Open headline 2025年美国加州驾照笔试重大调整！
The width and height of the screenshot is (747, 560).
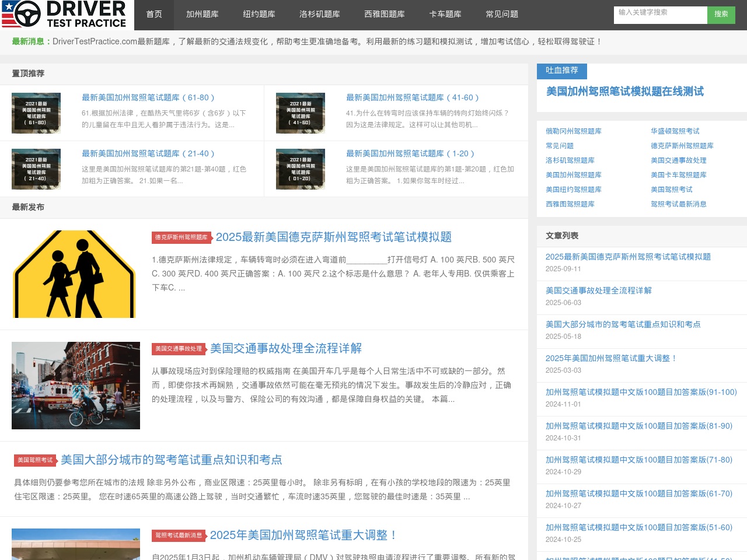pos(304,535)
